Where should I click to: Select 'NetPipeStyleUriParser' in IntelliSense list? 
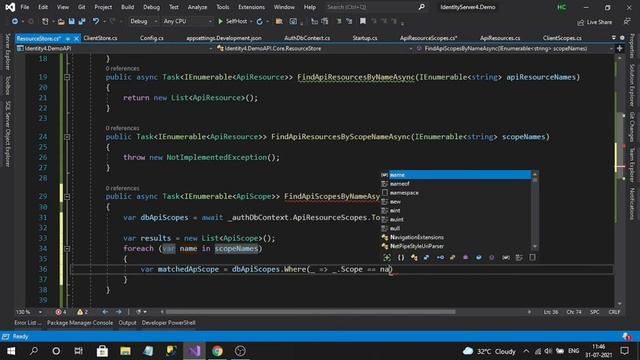coord(456,246)
